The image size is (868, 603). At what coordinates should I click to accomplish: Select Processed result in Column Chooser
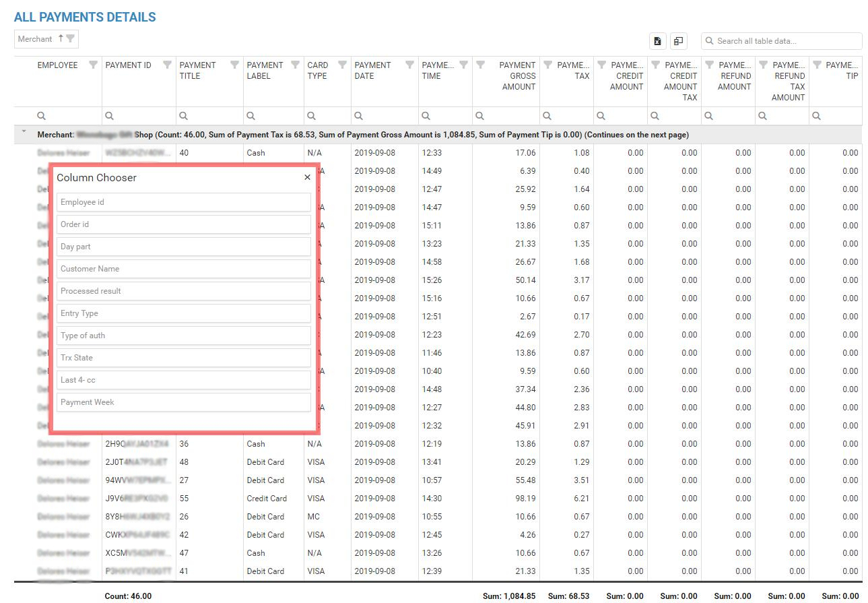point(184,291)
